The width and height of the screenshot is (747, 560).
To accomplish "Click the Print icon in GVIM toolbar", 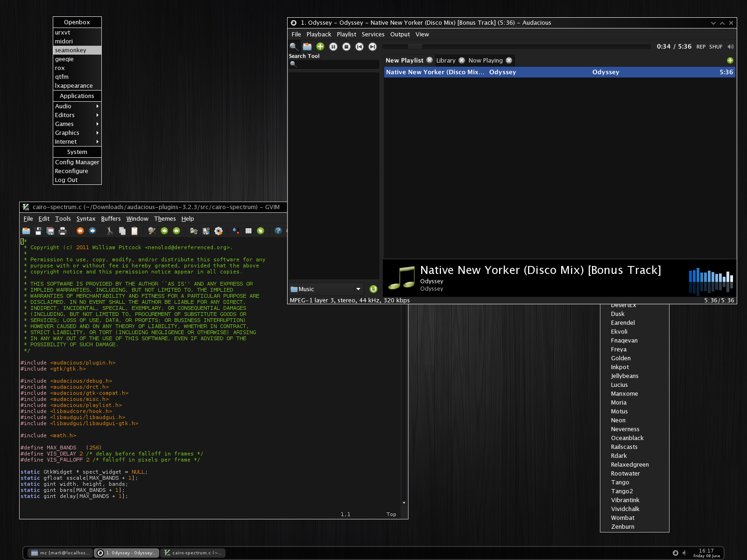I will pyautogui.click(x=63, y=231).
